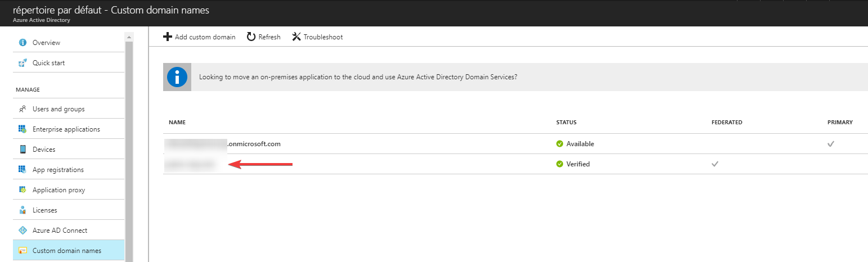This screenshot has width=868, height=262.
Task: Click the Application proxy icon
Action: pos(23,190)
